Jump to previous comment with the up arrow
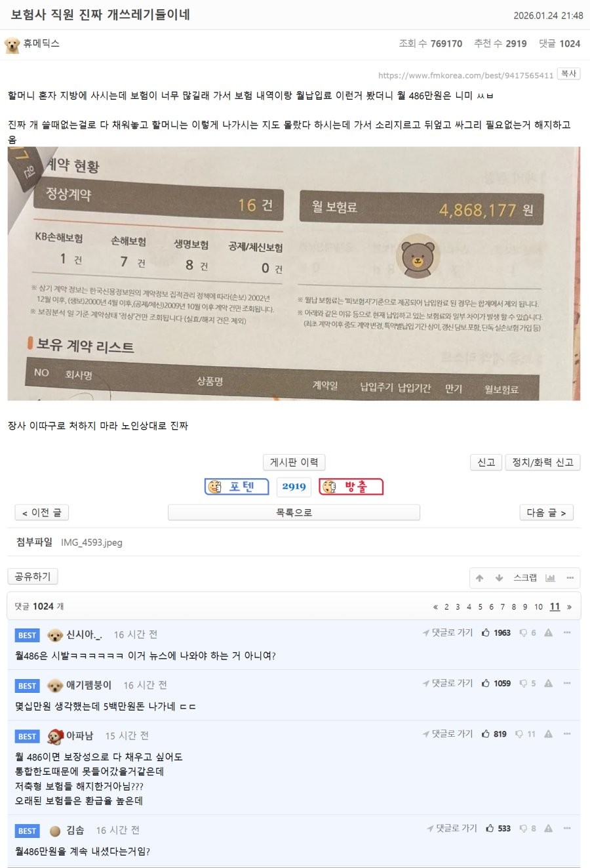The image size is (590, 868). click(480, 578)
